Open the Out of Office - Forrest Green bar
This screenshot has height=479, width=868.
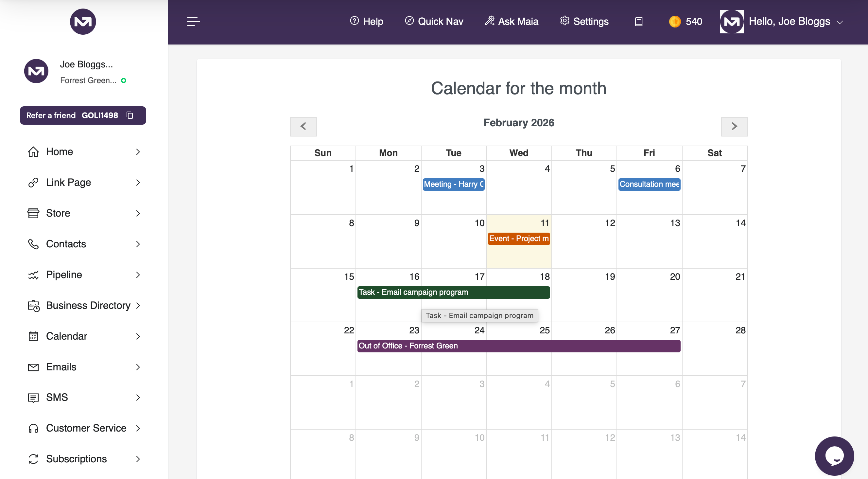[x=519, y=346]
